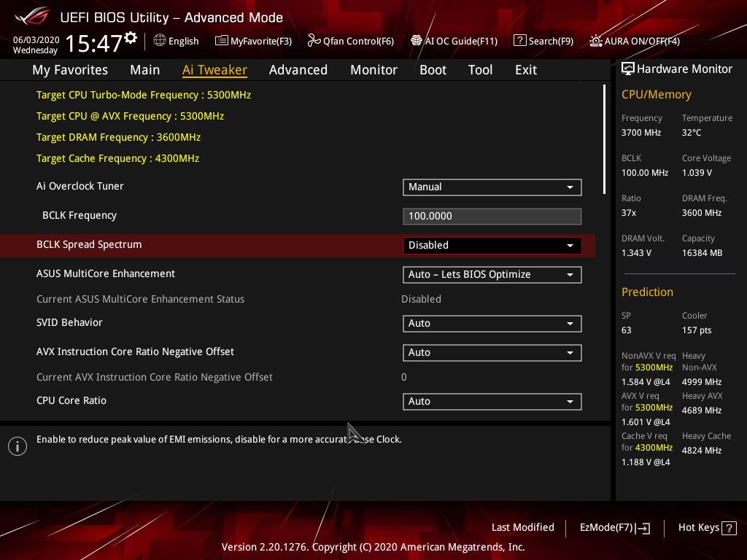Click the AI OC Guide brain icon
This screenshot has width=747, height=560.
(x=417, y=41)
